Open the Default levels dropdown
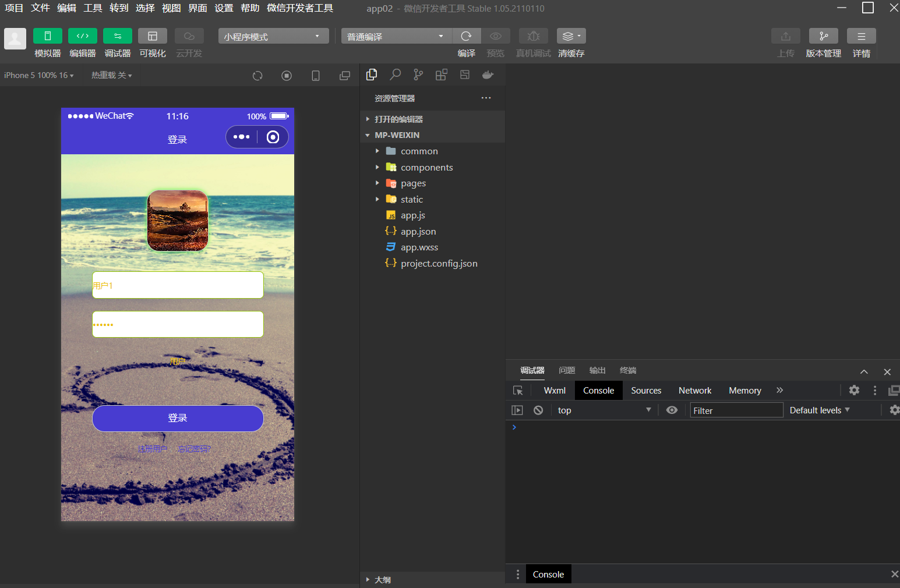The width and height of the screenshot is (900, 588). point(819,410)
